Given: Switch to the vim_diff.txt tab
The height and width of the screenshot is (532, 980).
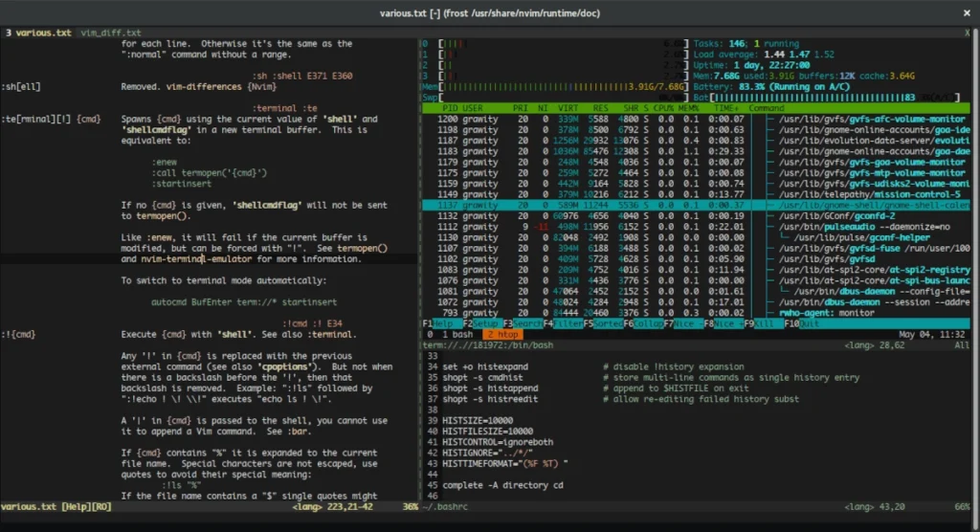Looking at the screenshot, I should tap(111, 33).
